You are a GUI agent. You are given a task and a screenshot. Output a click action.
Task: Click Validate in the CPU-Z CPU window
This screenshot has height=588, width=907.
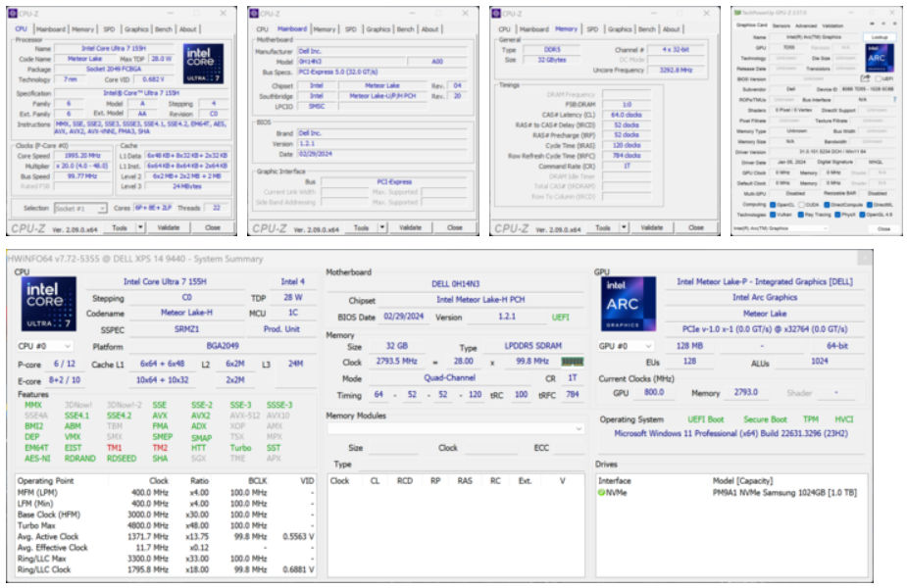pyautogui.click(x=169, y=227)
